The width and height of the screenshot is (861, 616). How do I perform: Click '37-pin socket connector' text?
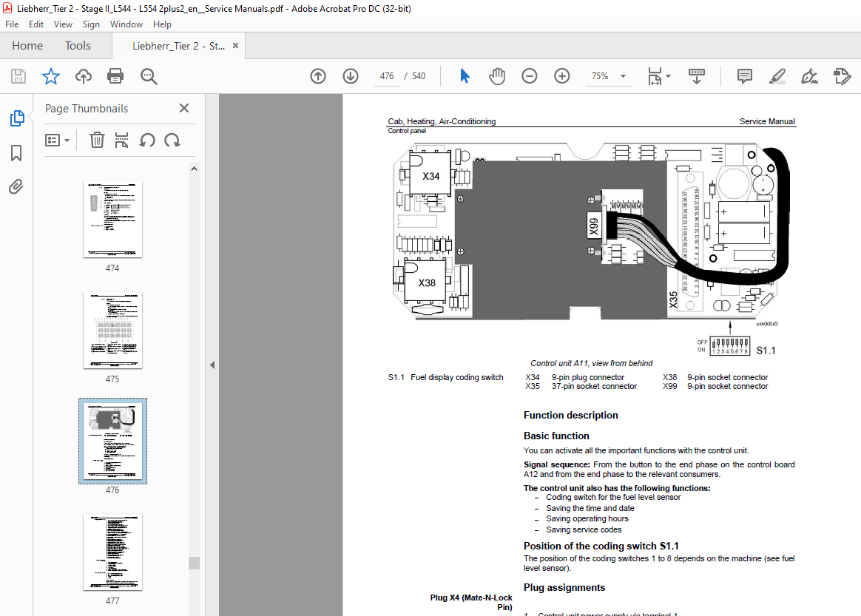[x=594, y=387]
